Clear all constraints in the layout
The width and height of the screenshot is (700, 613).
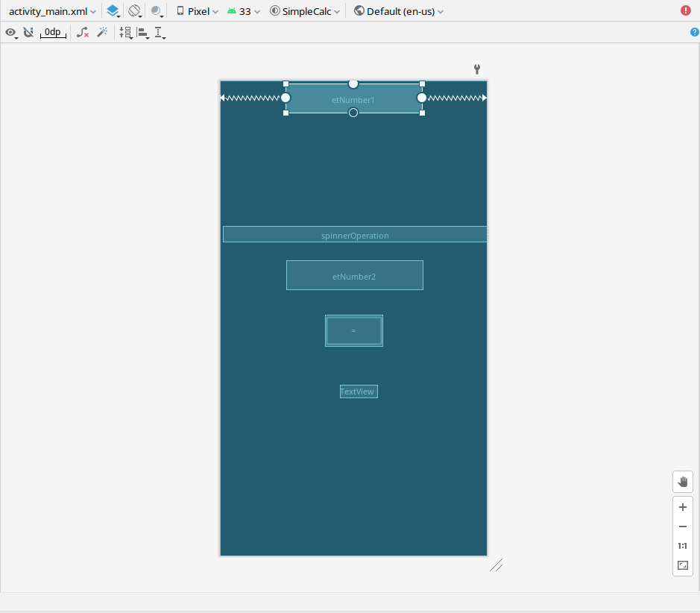[x=82, y=32]
